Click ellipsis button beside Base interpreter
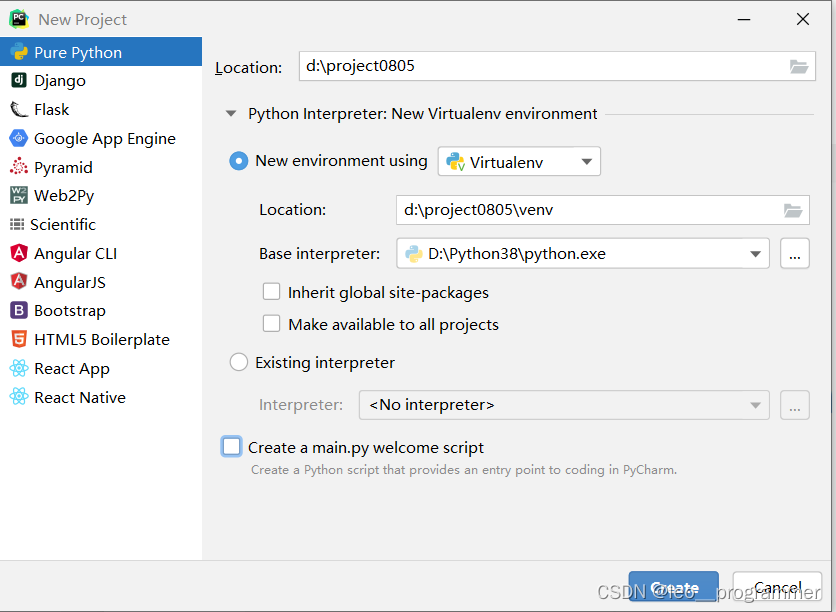The image size is (836, 612). point(795,254)
